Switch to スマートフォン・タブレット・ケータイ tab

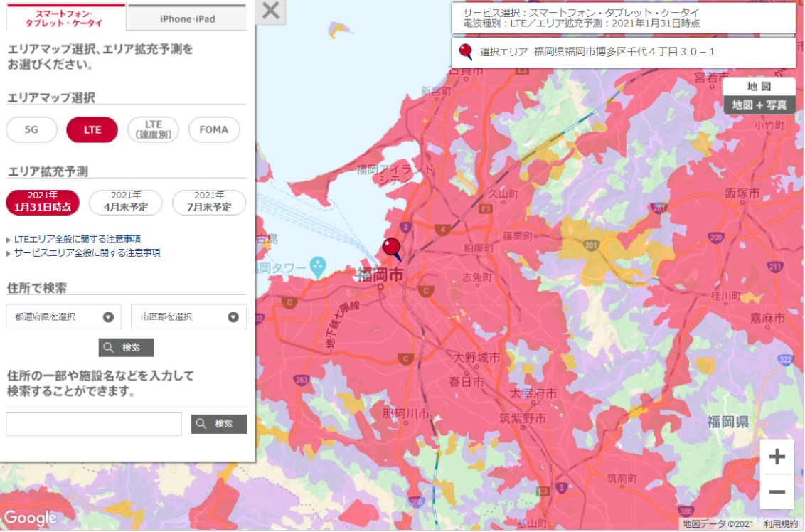[65, 18]
